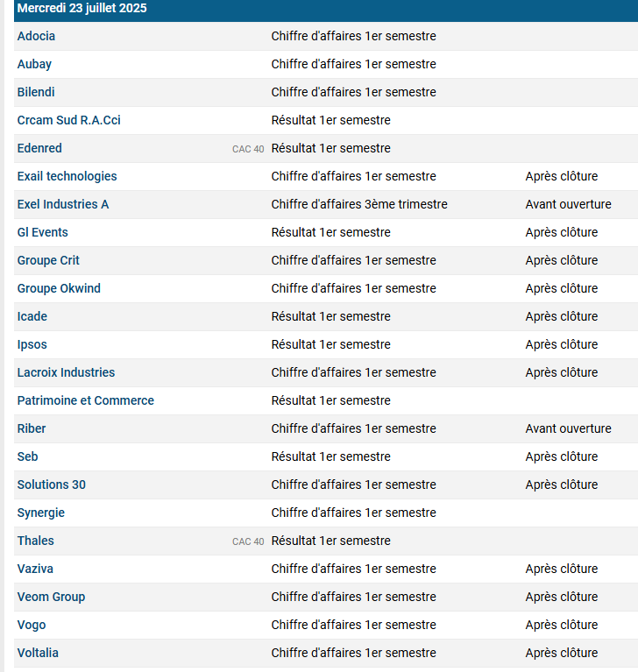
Task: Open the Gl Events link
Action: click(x=42, y=232)
